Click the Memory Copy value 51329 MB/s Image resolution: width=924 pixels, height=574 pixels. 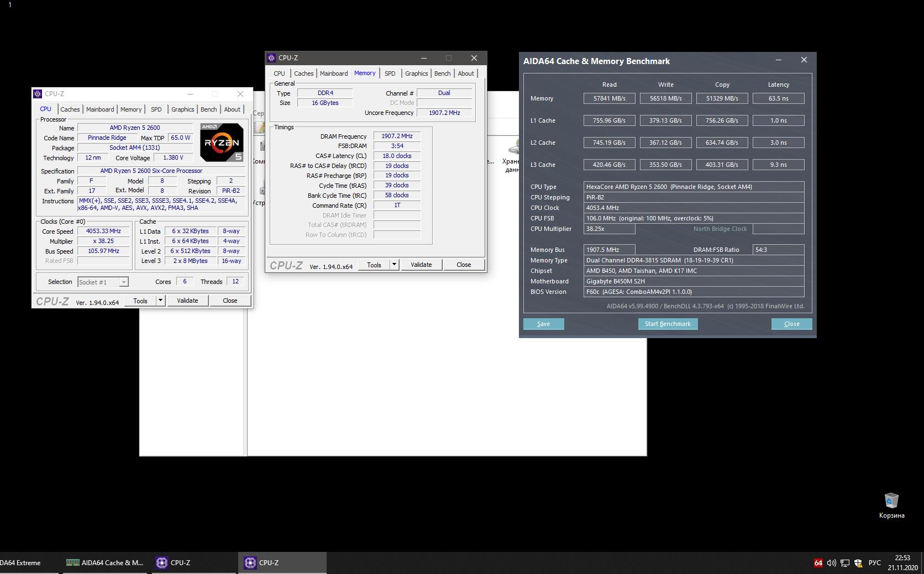click(722, 98)
